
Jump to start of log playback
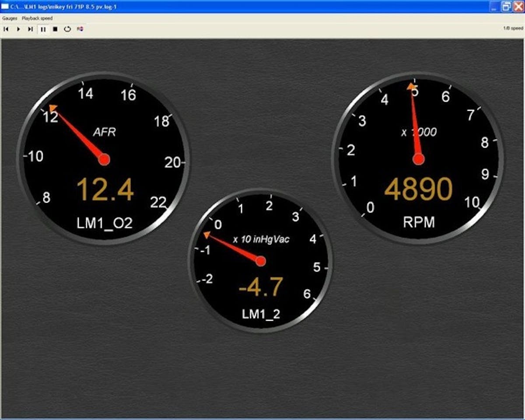6,29
